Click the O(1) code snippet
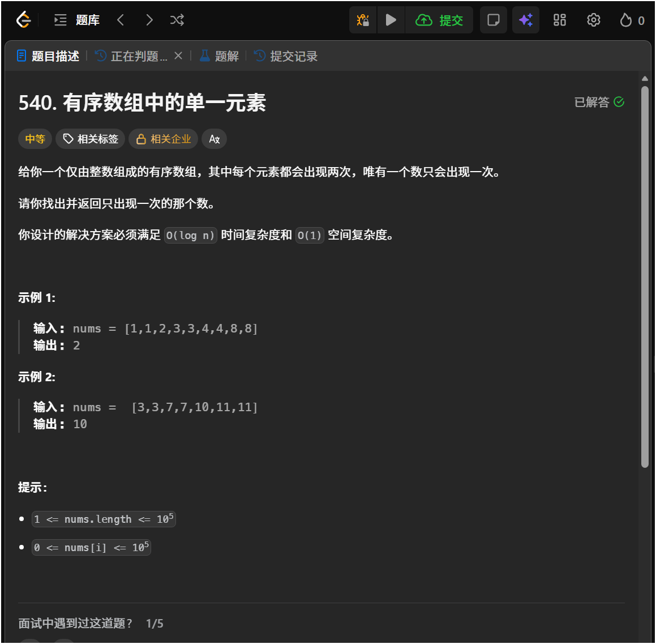The image size is (656, 644). click(310, 235)
